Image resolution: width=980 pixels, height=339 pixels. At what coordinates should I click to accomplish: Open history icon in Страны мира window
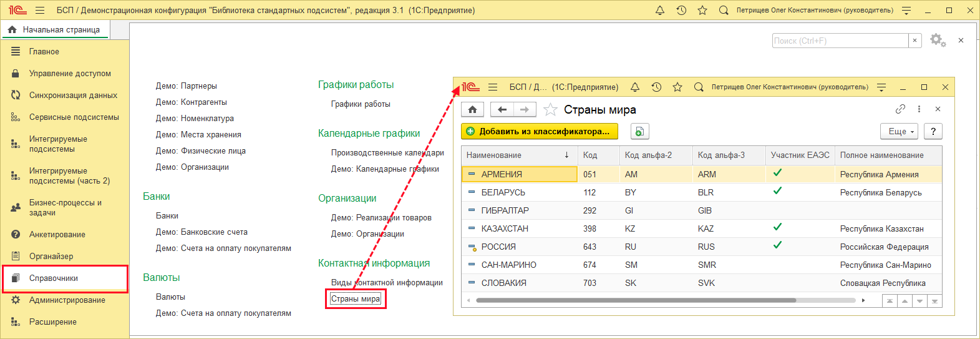point(656,87)
